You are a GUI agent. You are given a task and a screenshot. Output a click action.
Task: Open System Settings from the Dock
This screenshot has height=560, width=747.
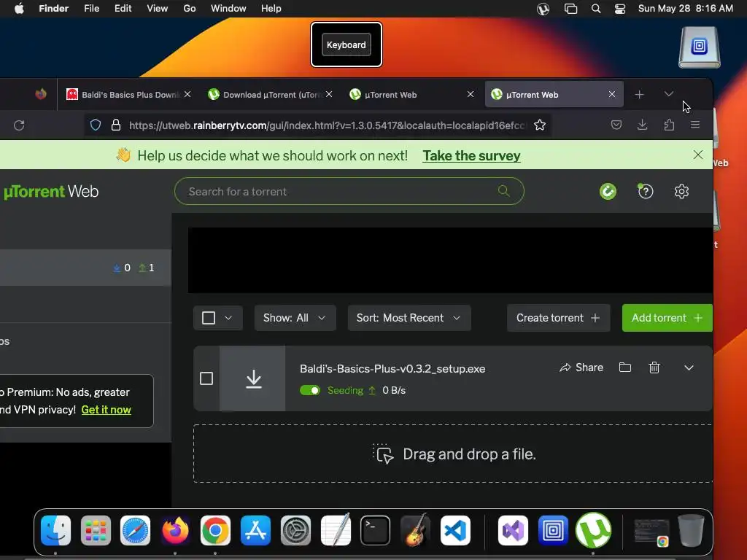point(295,530)
